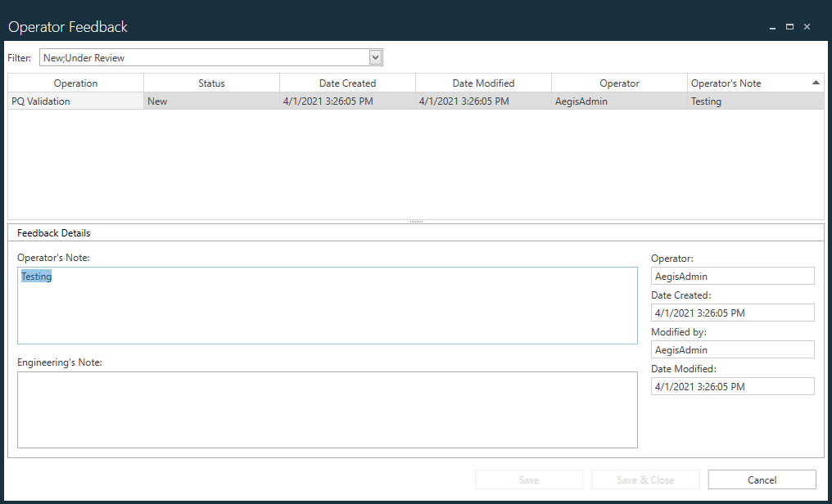Screen dimensions: 832x504
Task: Close the Operator Feedback window
Action: (807, 27)
